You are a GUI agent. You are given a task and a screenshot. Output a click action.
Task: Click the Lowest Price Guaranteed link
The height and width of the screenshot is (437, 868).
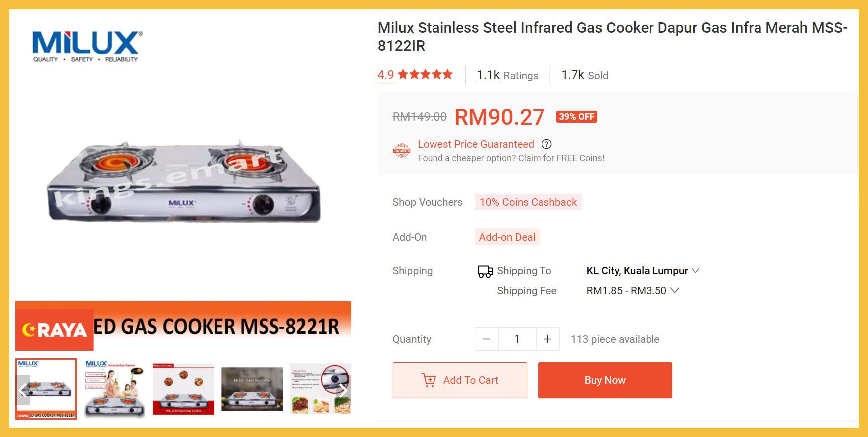tap(475, 144)
